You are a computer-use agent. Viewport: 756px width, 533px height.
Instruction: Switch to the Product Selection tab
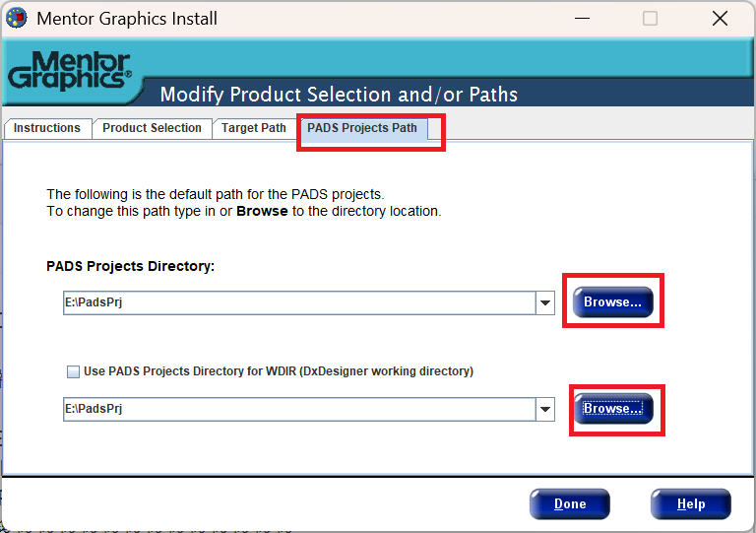152,128
